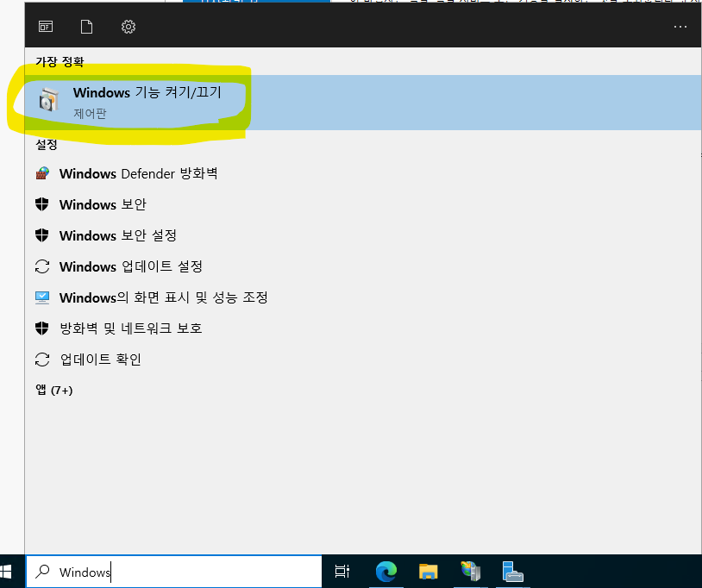This screenshot has width=702, height=588.
Task: Click the 설정 section header
Action: coord(47,144)
